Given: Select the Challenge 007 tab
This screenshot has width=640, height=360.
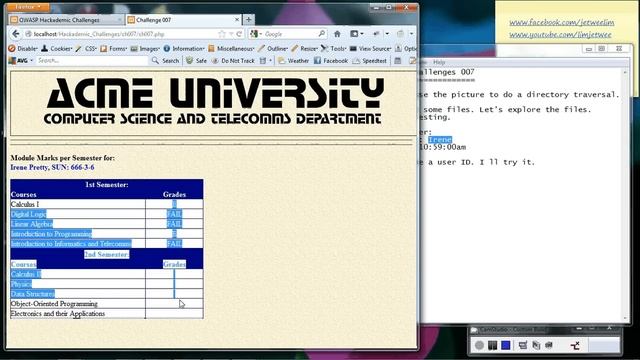Looking at the screenshot, I should (183, 20).
